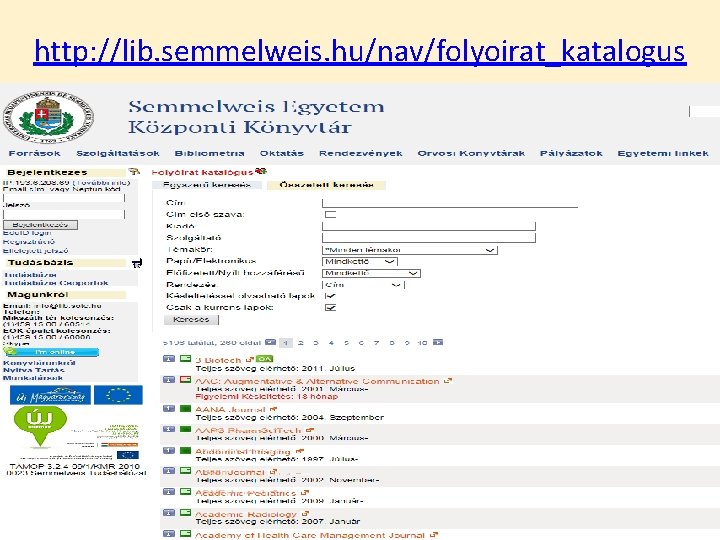
Task: Click the info icon for AANA Journal
Action: click(x=169, y=409)
